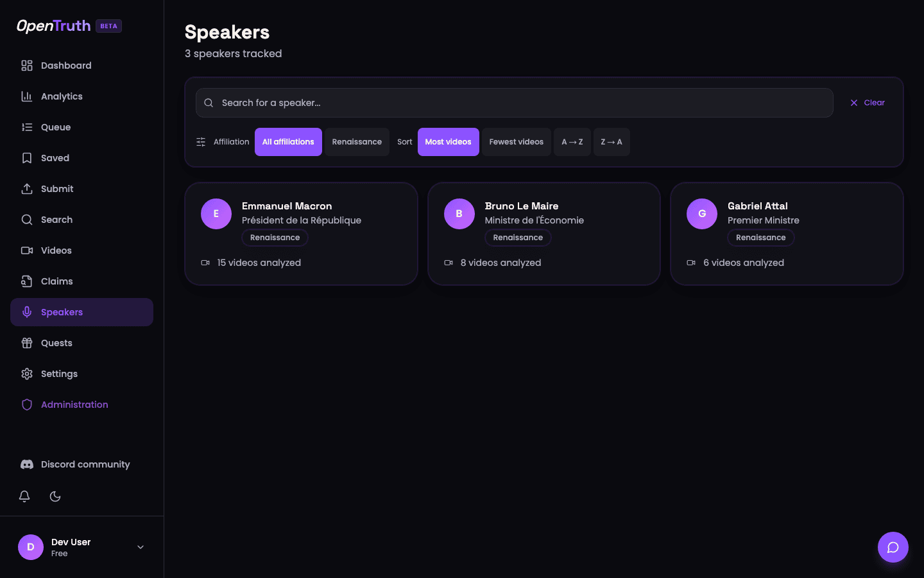The width and height of the screenshot is (924, 578).
Task: Activate the Z → A sort order
Action: pyautogui.click(x=612, y=141)
